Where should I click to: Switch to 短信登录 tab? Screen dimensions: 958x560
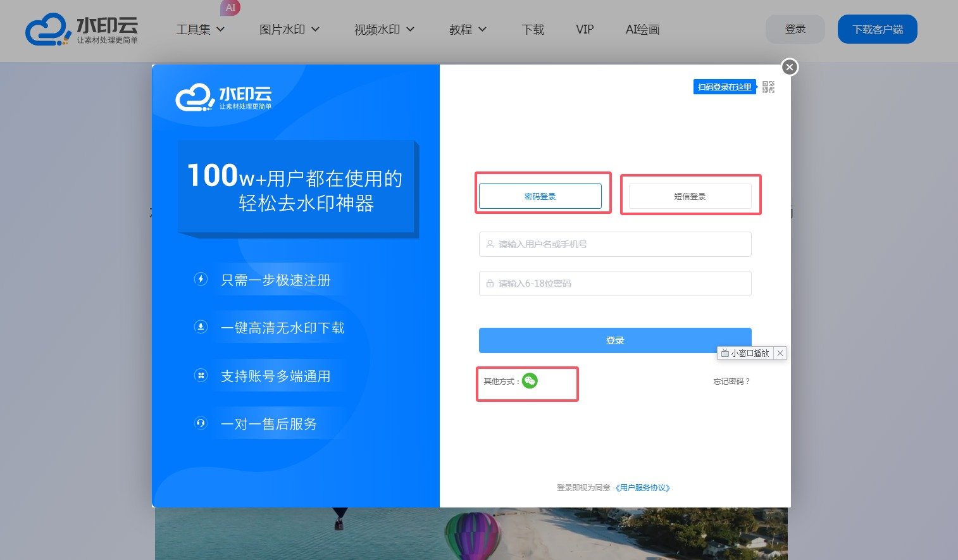click(690, 196)
